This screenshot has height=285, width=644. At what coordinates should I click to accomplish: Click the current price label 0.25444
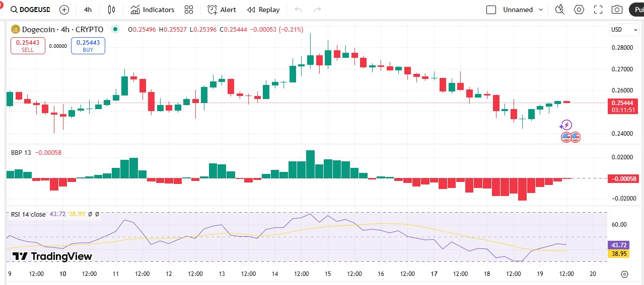point(622,103)
